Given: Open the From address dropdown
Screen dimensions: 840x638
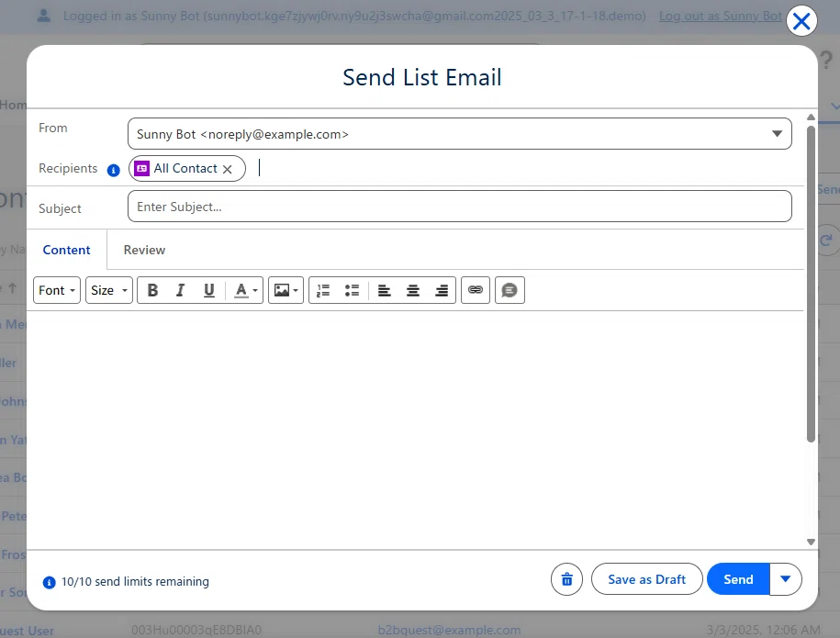Looking at the screenshot, I should click(460, 134).
